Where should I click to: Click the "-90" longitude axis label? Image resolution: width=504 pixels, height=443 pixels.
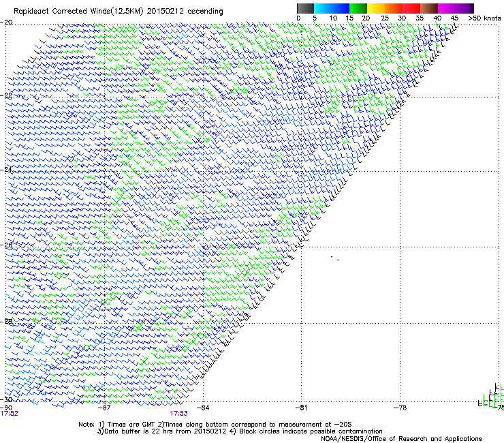[x=6, y=408]
